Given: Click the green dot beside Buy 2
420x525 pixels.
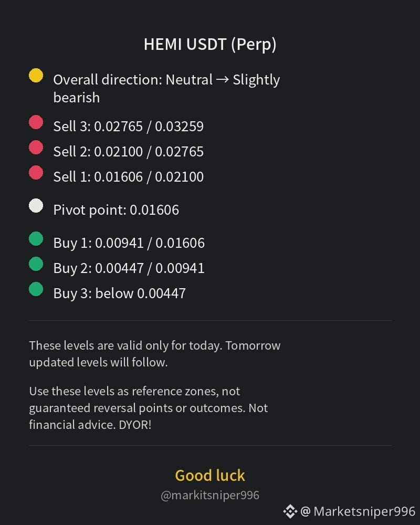Looking at the screenshot, I should click(36, 264).
